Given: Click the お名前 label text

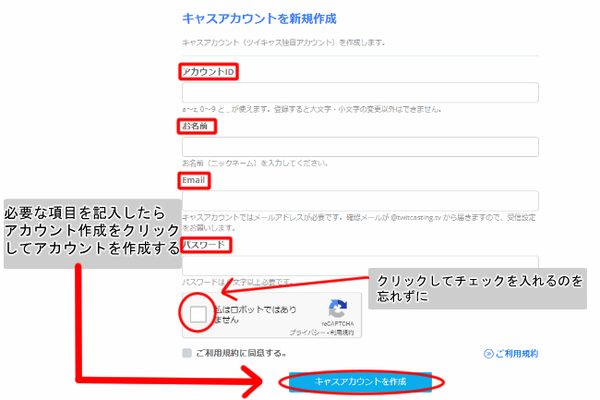Looking at the screenshot, I should point(195,126).
